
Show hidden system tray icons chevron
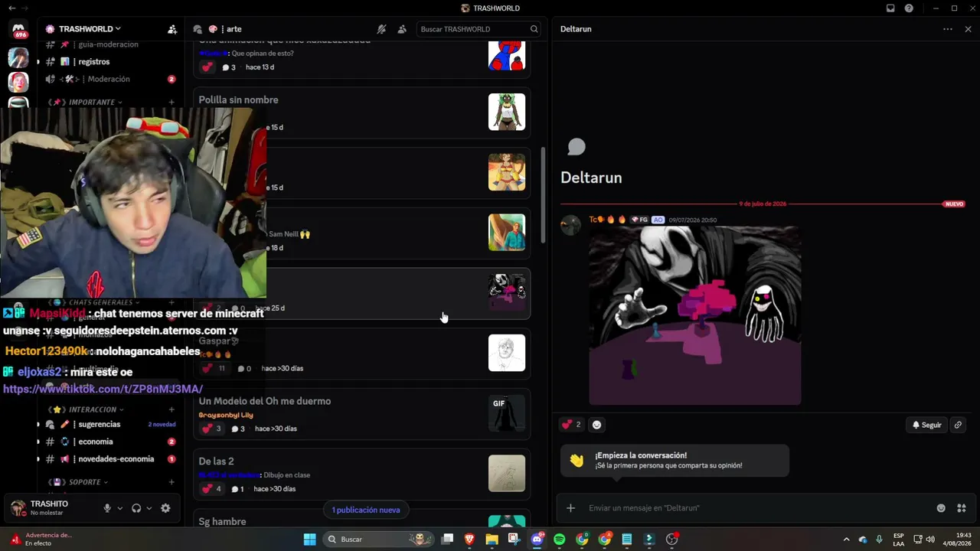tap(846, 540)
